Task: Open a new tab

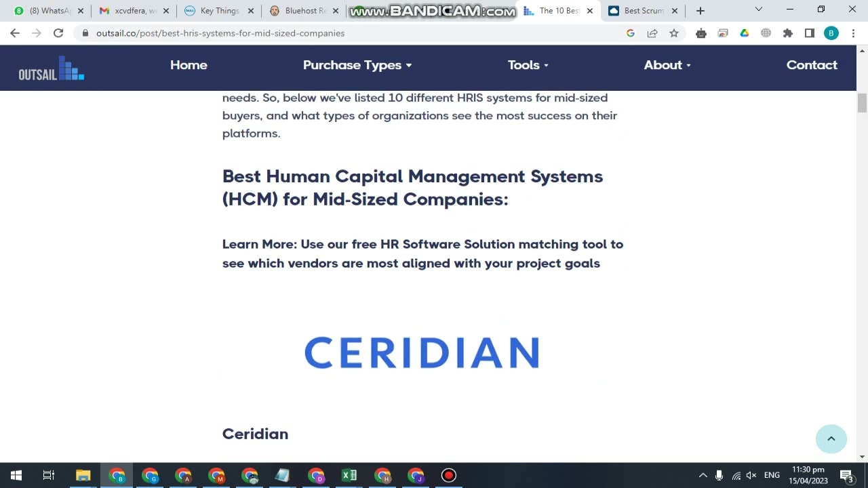Action: 701,11
